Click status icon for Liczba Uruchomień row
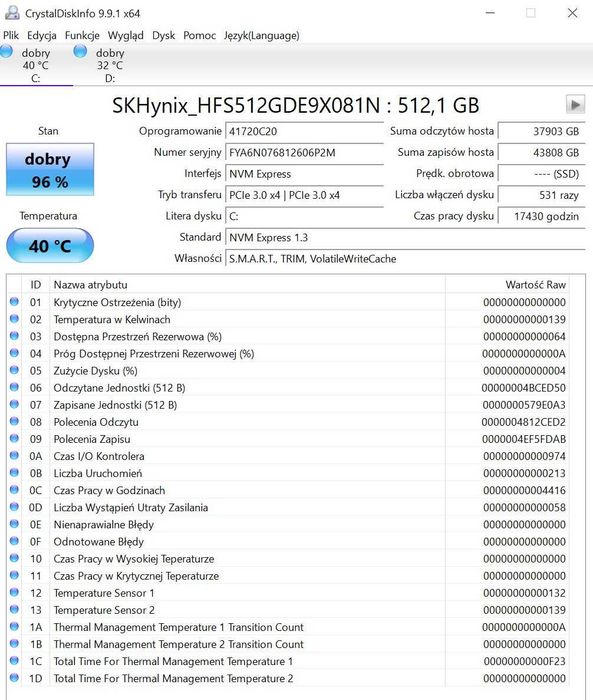Viewport: 593px width, 700px height. point(14,473)
